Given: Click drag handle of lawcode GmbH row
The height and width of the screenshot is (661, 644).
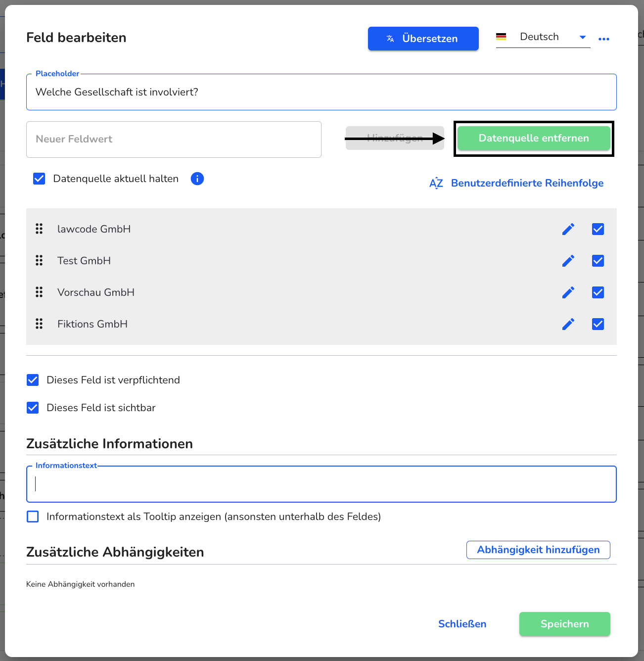Looking at the screenshot, I should coord(39,229).
